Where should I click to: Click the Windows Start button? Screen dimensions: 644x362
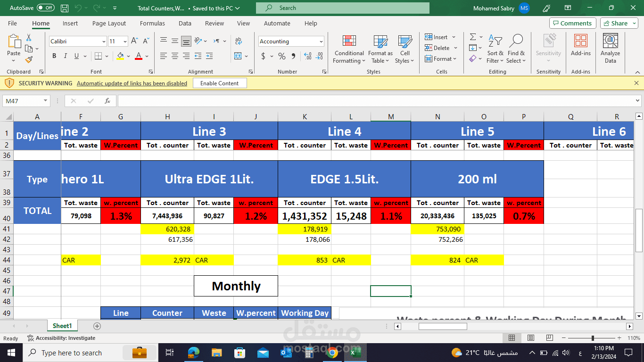coord(11,353)
